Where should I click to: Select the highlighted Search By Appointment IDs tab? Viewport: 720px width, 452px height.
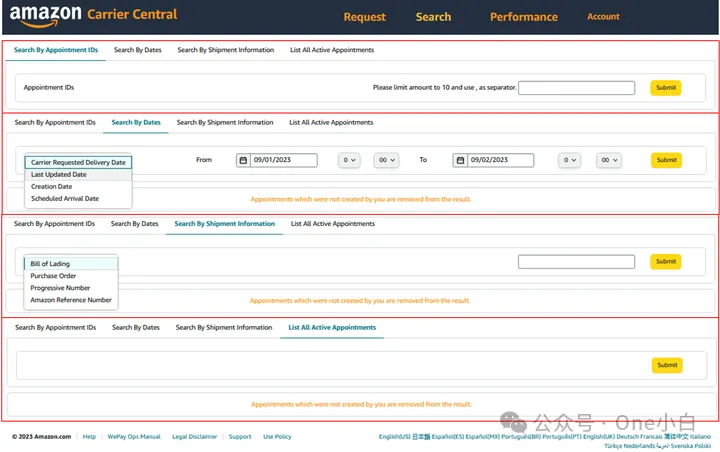pos(56,50)
